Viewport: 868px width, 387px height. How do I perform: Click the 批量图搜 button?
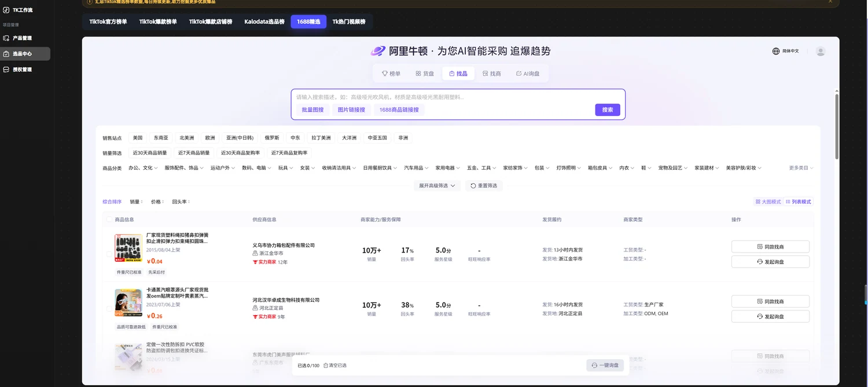[x=312, y=109]
